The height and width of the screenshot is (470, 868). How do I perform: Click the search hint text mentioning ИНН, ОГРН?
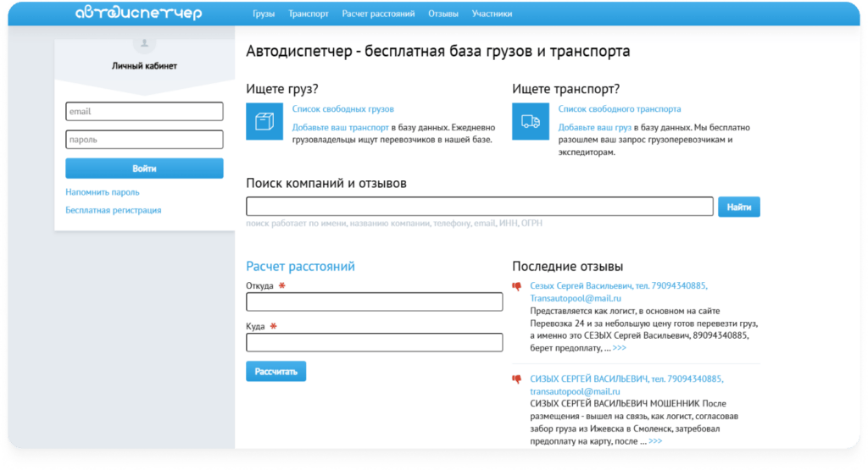394,224
